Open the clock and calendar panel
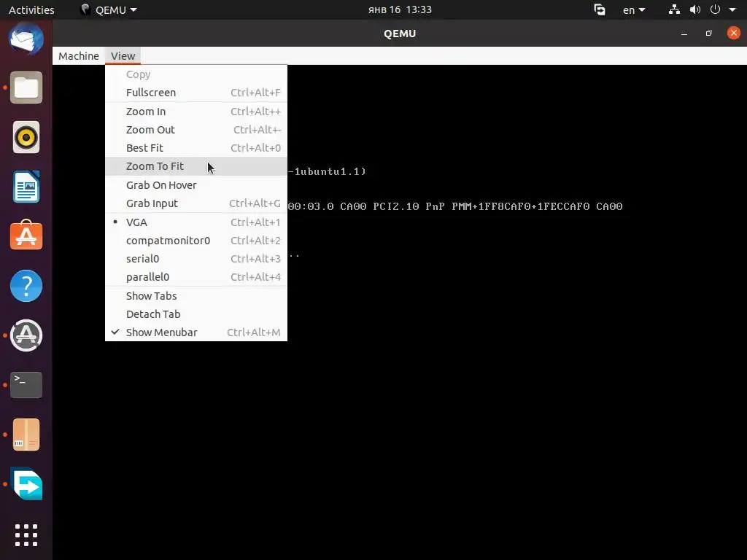This screenshot has width=747, height=560. [400, 9]
